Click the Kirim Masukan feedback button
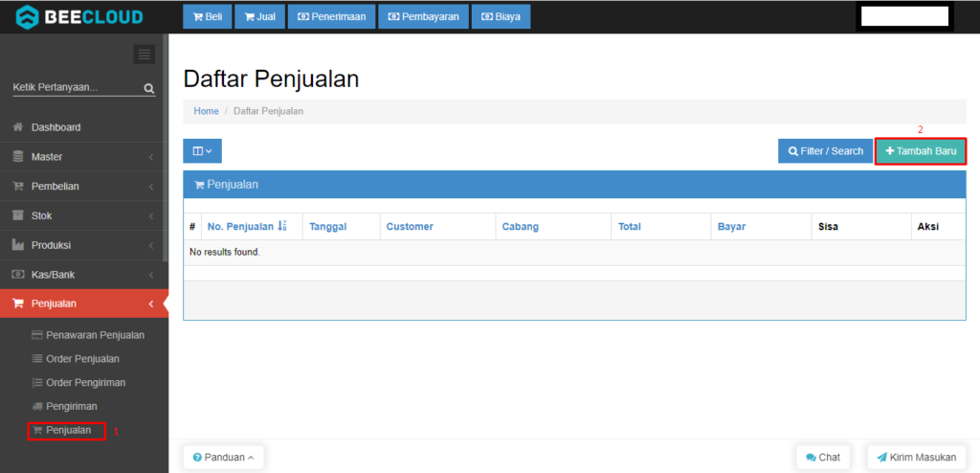The image size is (980, 473). 916,458
